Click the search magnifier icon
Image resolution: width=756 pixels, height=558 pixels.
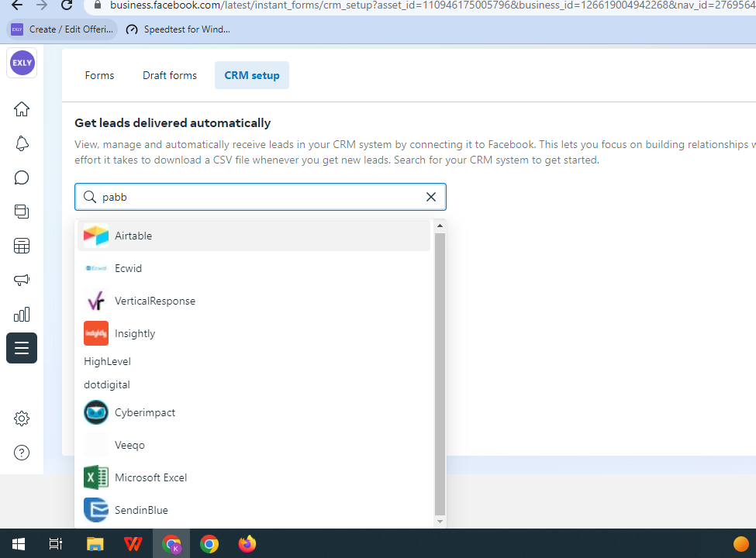click(x=90, y=197)
